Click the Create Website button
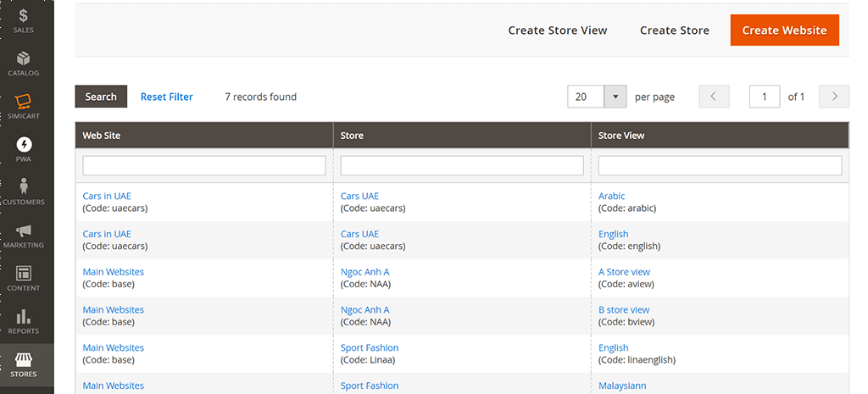The height and width of the screenshot is (394, 868). tap(784, 31)
